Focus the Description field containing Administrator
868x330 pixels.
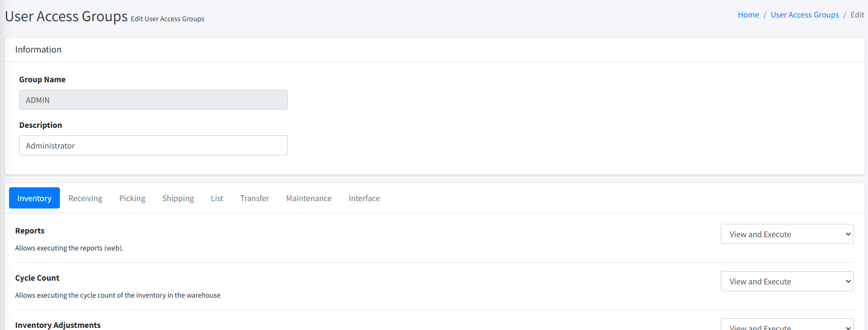coord(153,145)
